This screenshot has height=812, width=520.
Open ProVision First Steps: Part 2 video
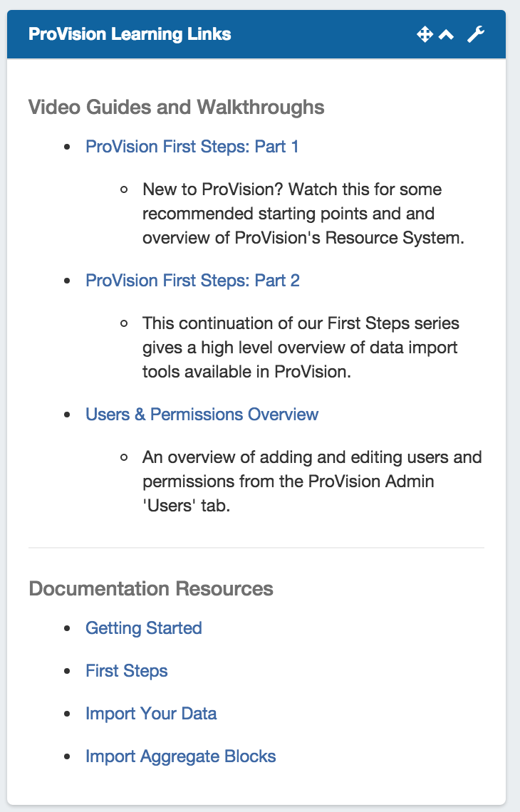coord(192,281)
